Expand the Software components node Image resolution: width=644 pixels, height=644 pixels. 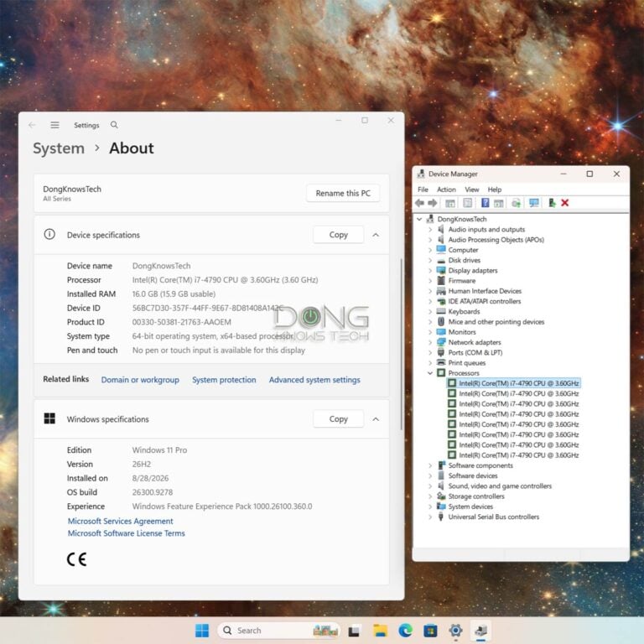click(x=430, y=465)
